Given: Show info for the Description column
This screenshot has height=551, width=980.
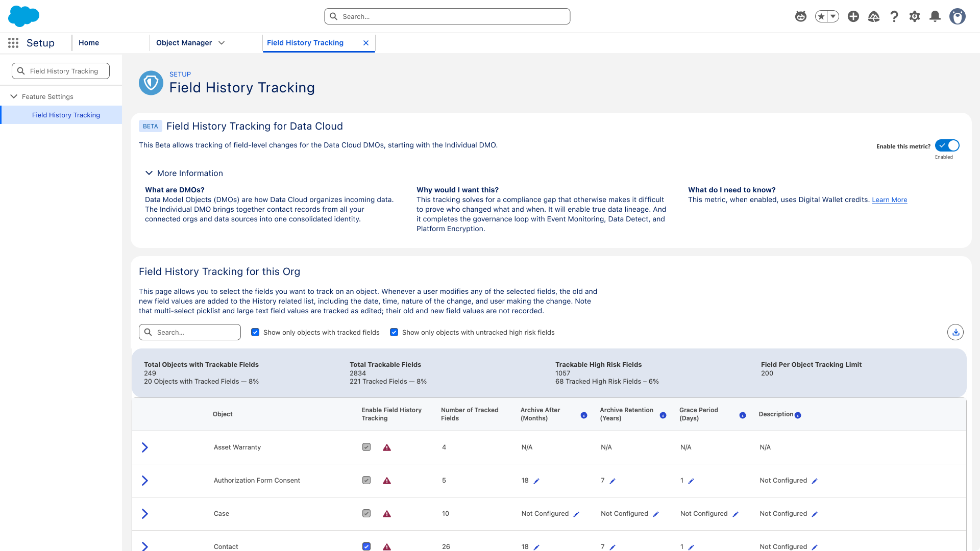Looking at the screenshot, I should click(798, 415).
